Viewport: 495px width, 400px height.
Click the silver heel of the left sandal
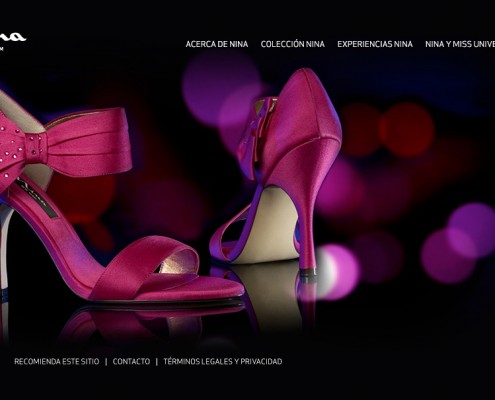click(4, 253)
